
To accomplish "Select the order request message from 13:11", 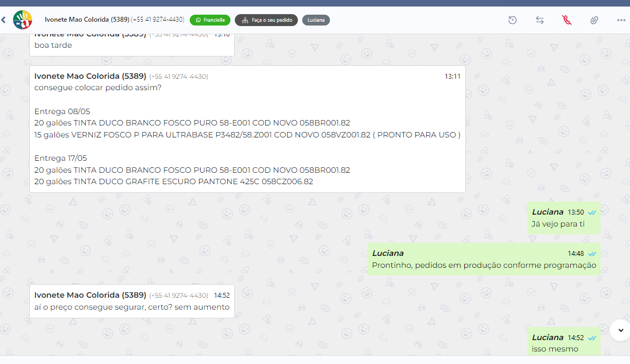I will click(247, 129).
